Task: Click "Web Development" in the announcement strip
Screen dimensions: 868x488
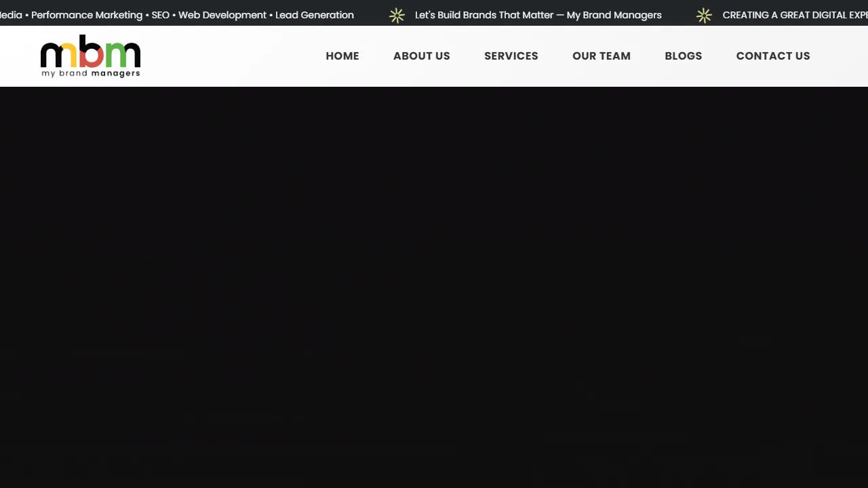Action: coord(222,15)
